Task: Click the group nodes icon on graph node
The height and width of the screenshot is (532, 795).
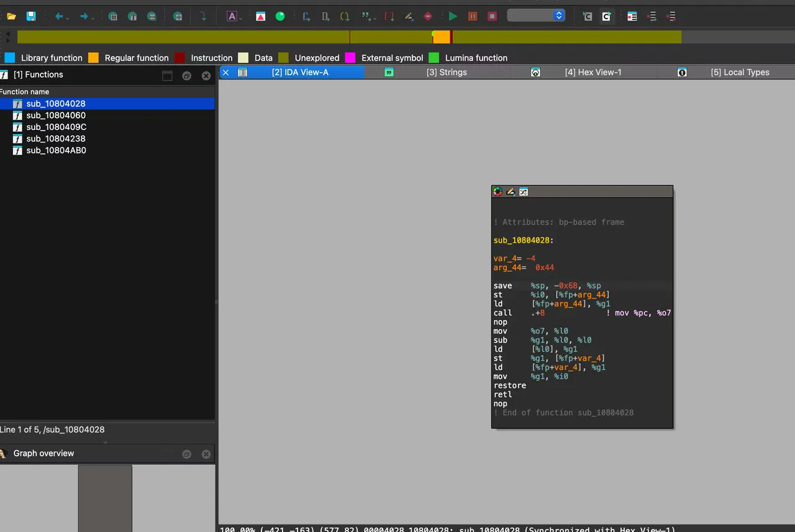Action: (x=524, y=192)
